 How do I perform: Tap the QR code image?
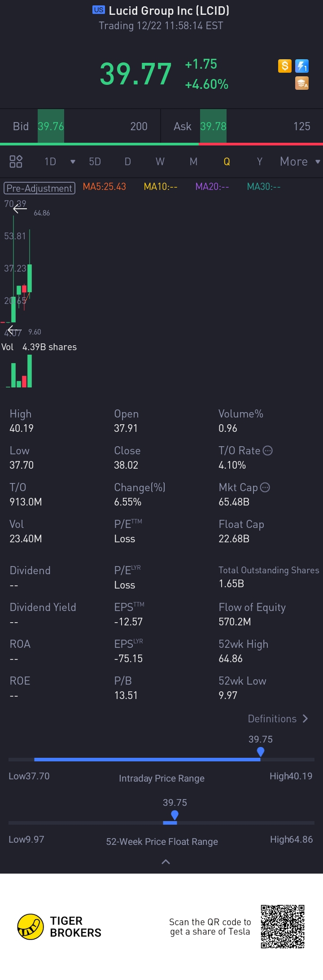tap(283, 927)
